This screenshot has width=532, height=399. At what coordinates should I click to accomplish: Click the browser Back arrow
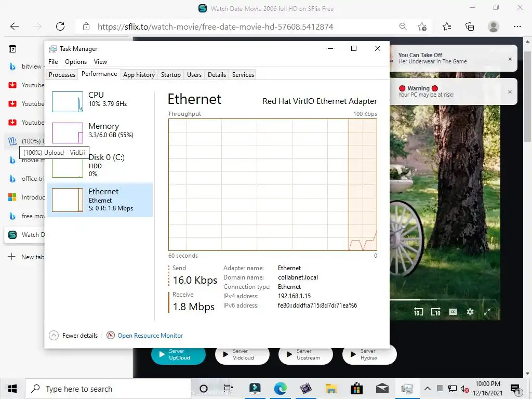click(x=14, y=26)
